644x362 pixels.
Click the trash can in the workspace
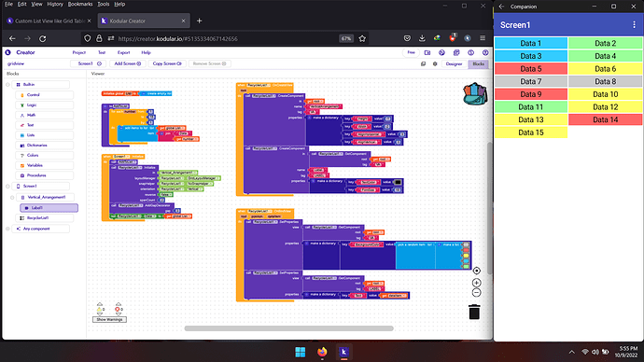pos(474,312)
